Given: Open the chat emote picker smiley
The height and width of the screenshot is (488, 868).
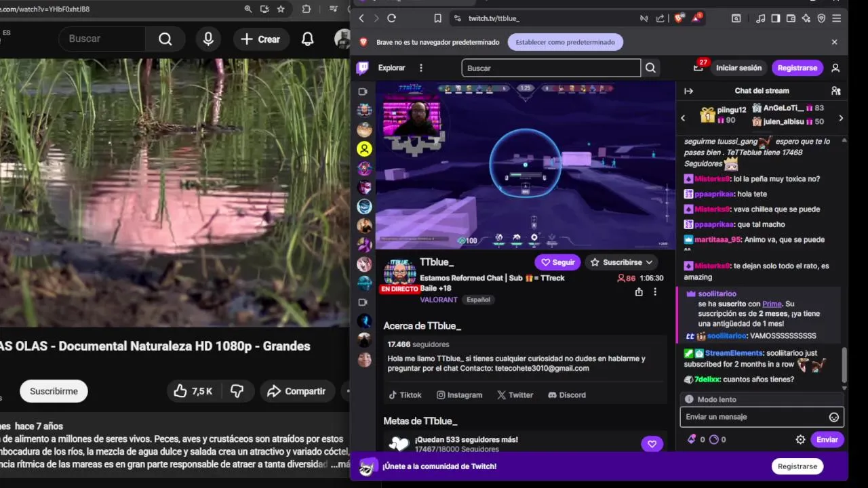Looking at the screenshot, I should (x=834, y=418).
